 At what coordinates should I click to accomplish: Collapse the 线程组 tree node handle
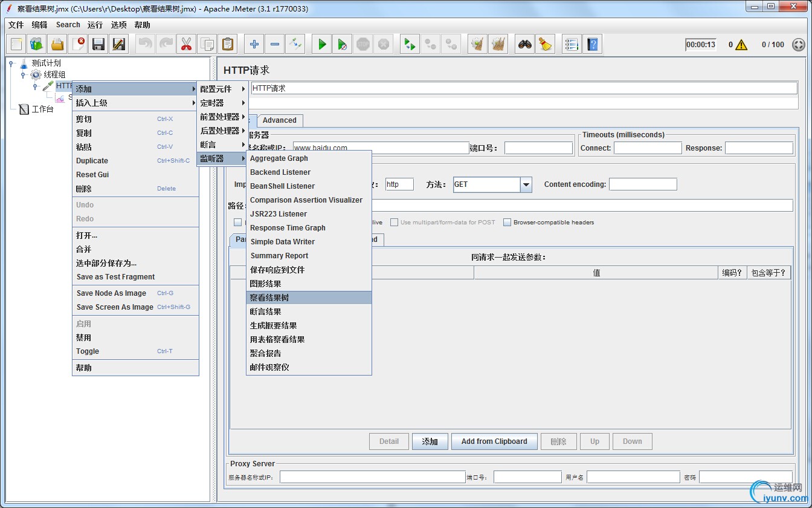point(23,75)
